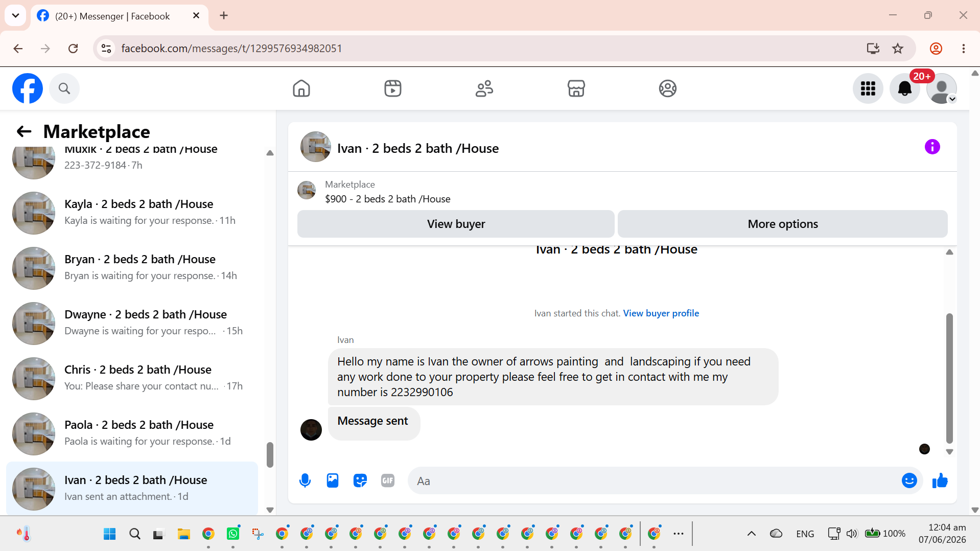Open the Windows Start menu
The image size is (980, 551).
click(x=109, y=534)
